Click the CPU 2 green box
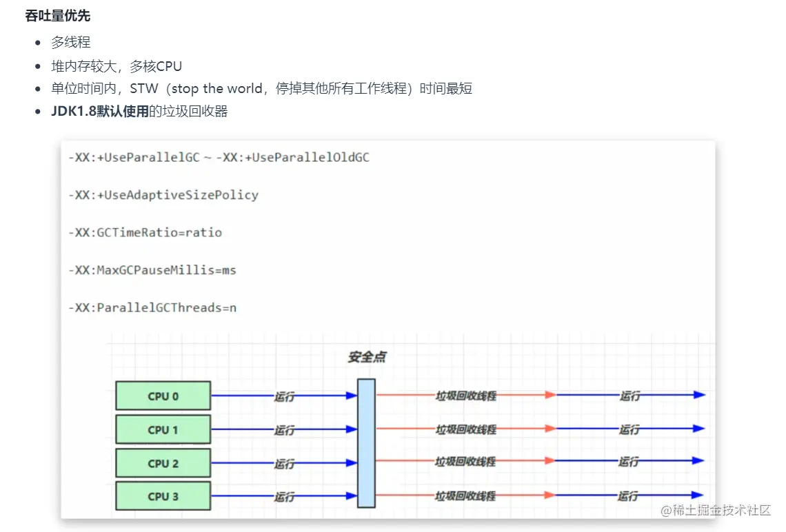The image size is (786, 532). tap(163, 462)
